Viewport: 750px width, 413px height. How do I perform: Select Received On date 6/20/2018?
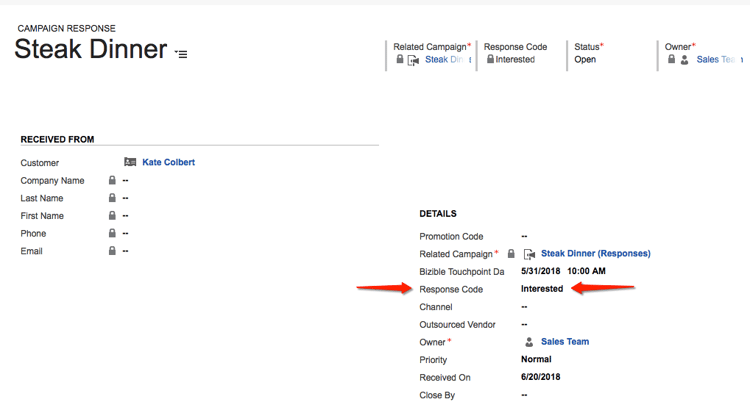pos(540,377)
